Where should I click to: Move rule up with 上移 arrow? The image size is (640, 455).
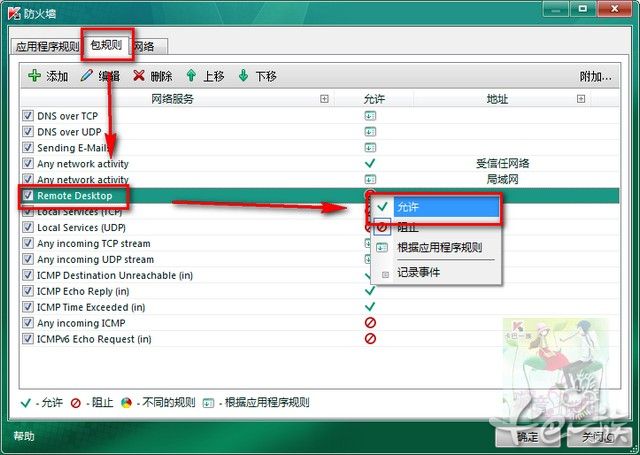[191, 76]
